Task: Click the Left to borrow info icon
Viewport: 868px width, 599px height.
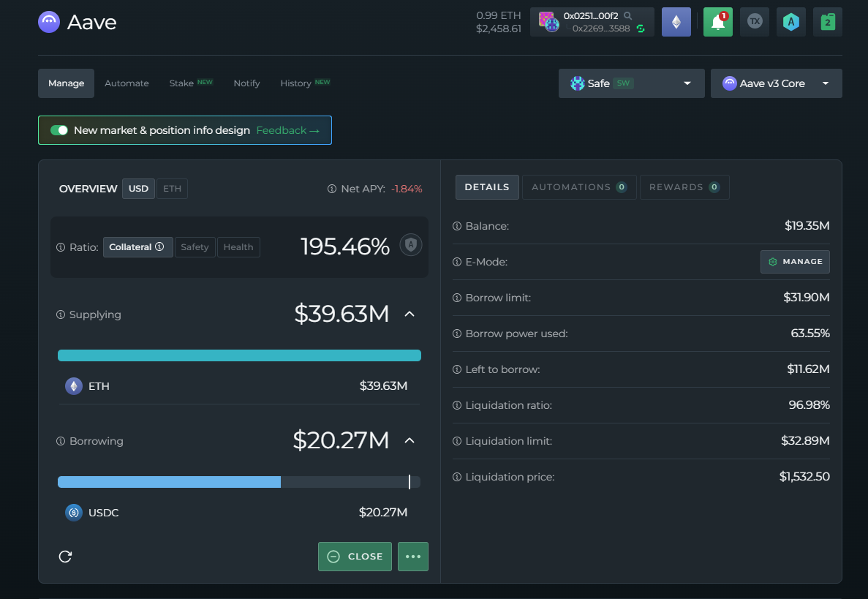Action: (x=457, y=369)
